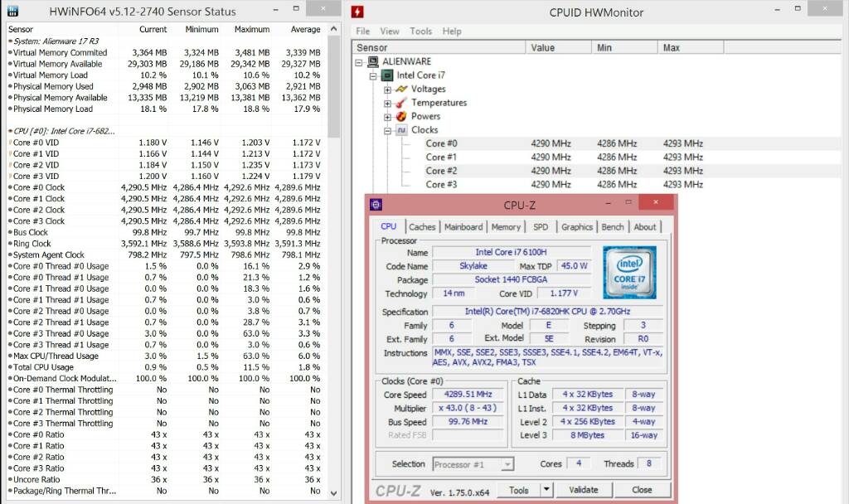The image size is (849, 504).
Task: Maximize the CPUID HWMonitor window
Action: pos(798,9)
